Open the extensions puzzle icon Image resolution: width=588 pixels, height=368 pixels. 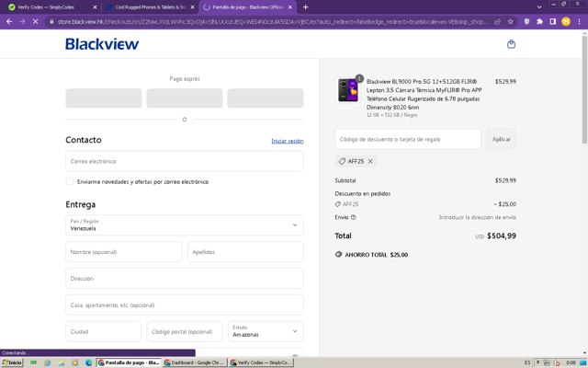pos(539,22)
